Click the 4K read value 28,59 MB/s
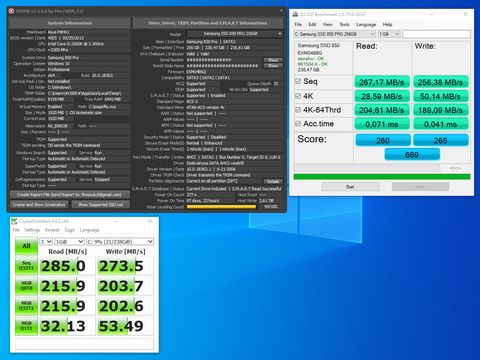Screen dimensions: 480x360 pyautogui.click(x=382, y=96)
